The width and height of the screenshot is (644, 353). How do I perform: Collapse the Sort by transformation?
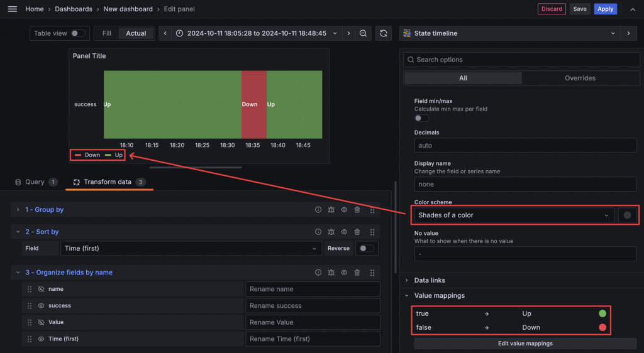18,232
